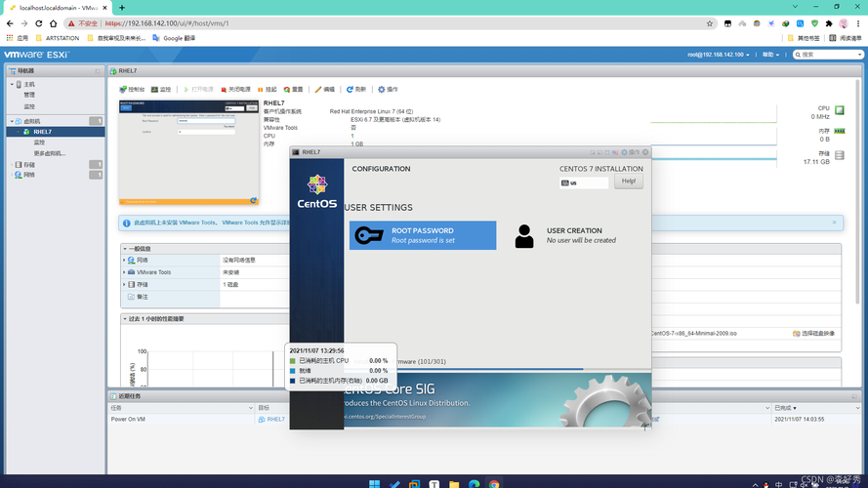Click the Help! button in installer
868x488 pixels.
[628, 182]
